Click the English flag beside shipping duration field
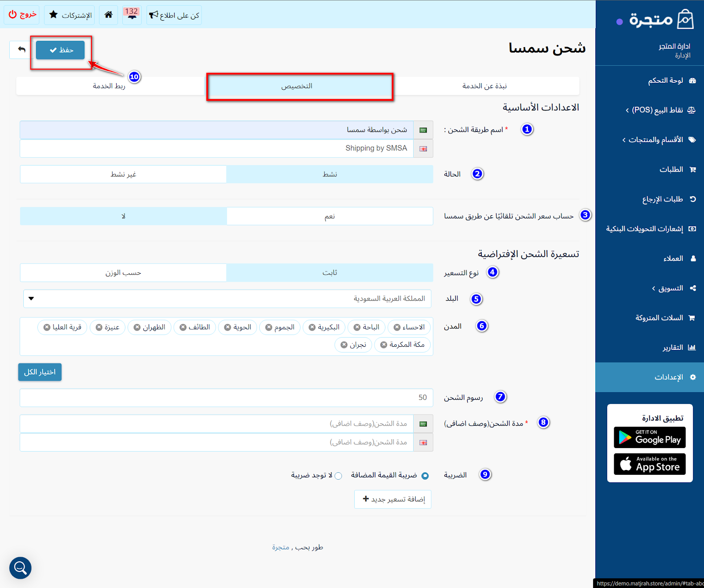This screenshot has width=704, height=588. (x=423, y=442)
